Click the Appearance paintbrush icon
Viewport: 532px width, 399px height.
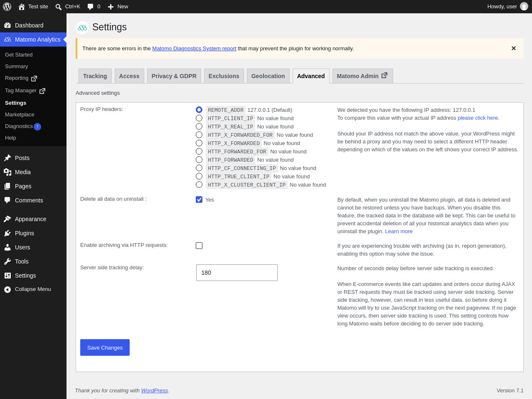7,219
